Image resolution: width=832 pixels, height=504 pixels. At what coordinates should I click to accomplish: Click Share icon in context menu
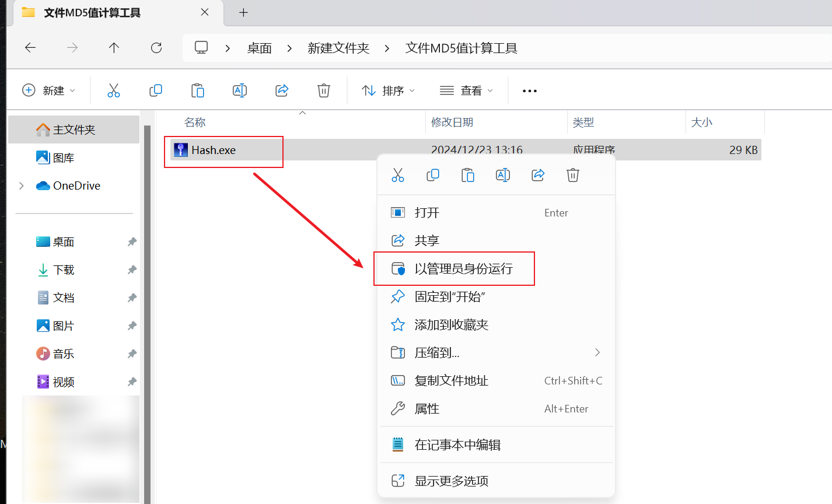(538, 175)
